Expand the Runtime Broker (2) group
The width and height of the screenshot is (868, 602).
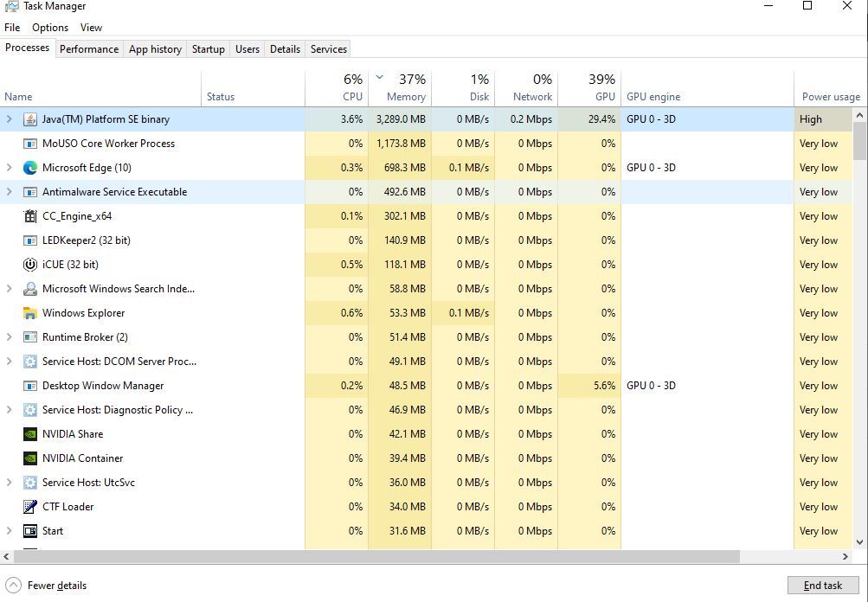[x=9, y=337]
